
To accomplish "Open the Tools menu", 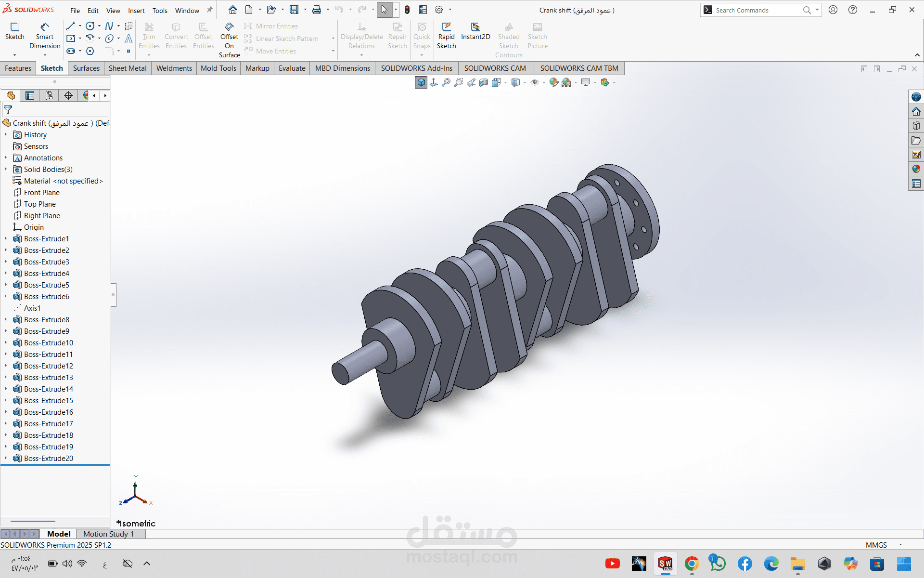I will (160, 11).
